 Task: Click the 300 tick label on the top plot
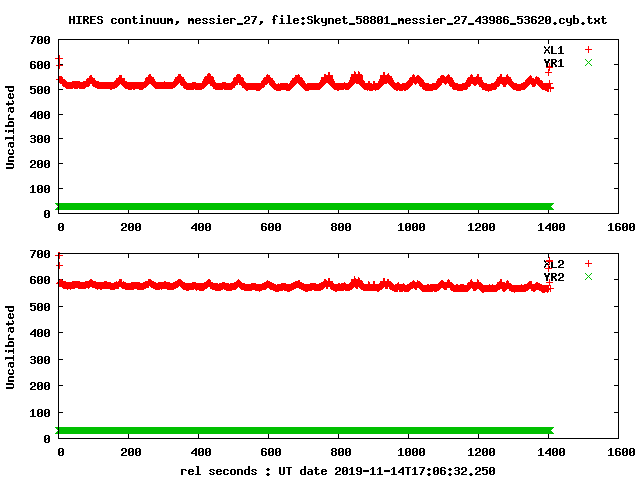tap(40, 139)
